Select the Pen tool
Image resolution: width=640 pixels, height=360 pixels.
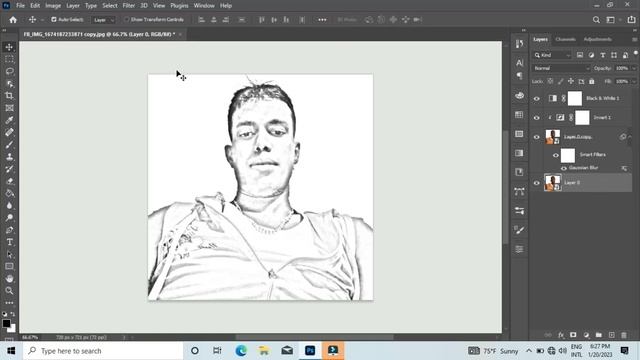pyautogui.click(x=9, y=230)
